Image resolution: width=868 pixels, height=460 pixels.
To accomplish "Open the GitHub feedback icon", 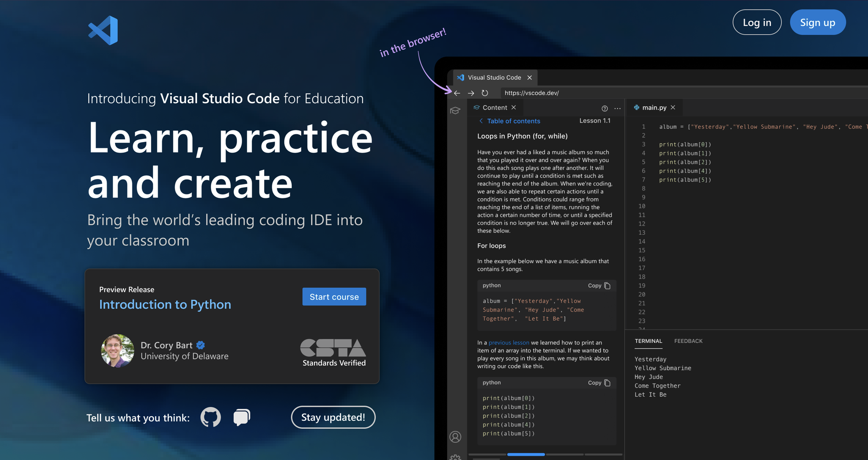I will click(x=210, y=417).
